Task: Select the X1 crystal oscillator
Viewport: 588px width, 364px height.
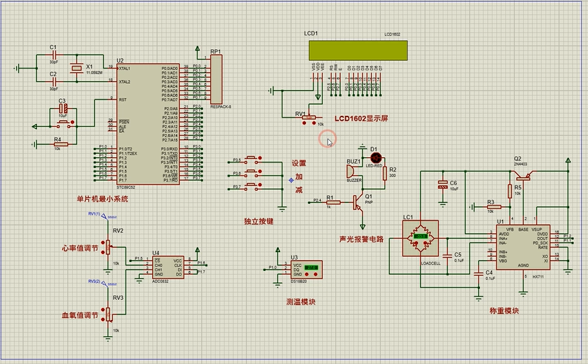Action: pos(77,69)
